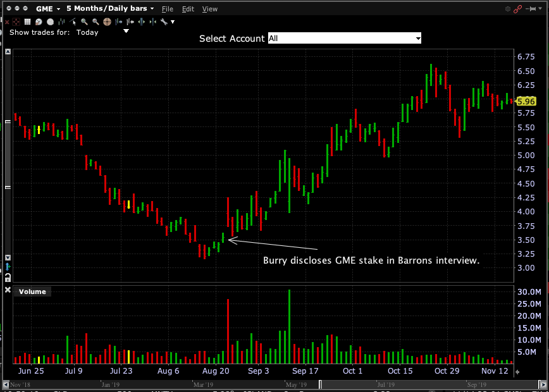Close the Volume sub-chart with its X
Image resolution: width=549 pixels, height=392 pixels.
8,290
